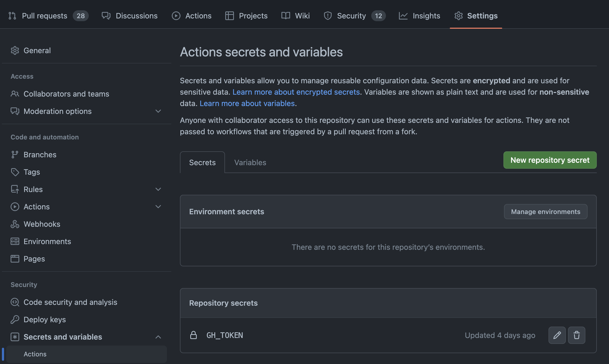Image resolution: width=609 pixels, height=364 pixels.
Task: Switch to the Variables tab
Action: [x=250, y=162]
